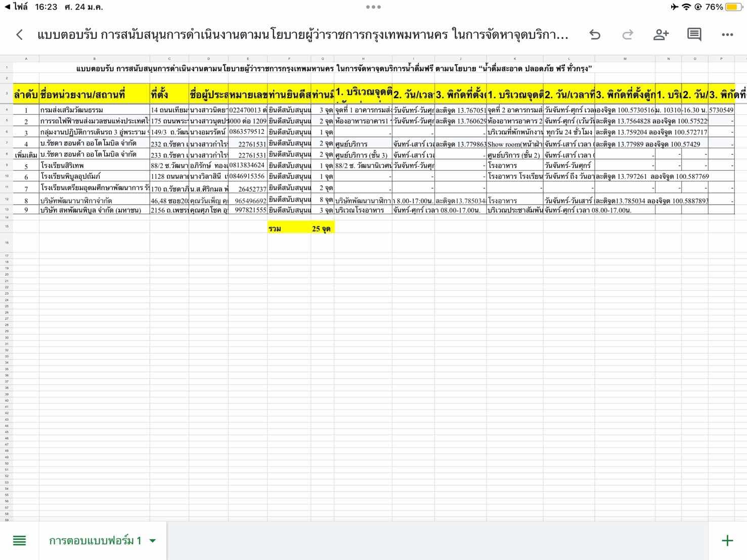Viewport: 747px width, 560px height.
Task: Select cell โรงเรียนพิบูลอุปถัมภ์
Action: pos(94,176)
